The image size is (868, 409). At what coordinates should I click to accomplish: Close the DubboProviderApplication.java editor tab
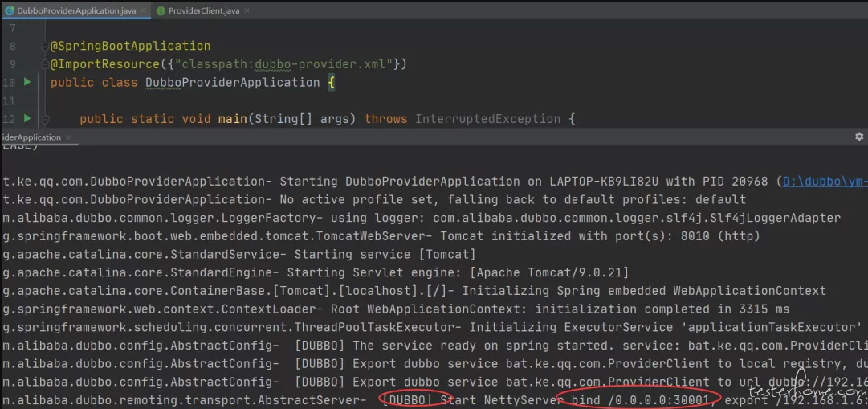point(142,10)
